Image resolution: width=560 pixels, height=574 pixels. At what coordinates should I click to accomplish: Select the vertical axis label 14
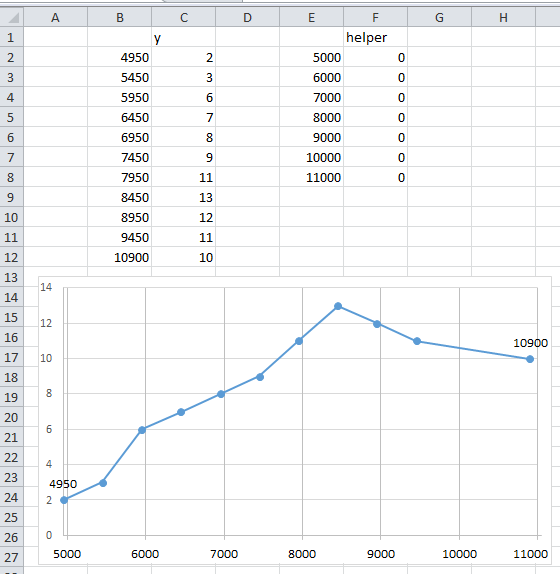[46, 287]
